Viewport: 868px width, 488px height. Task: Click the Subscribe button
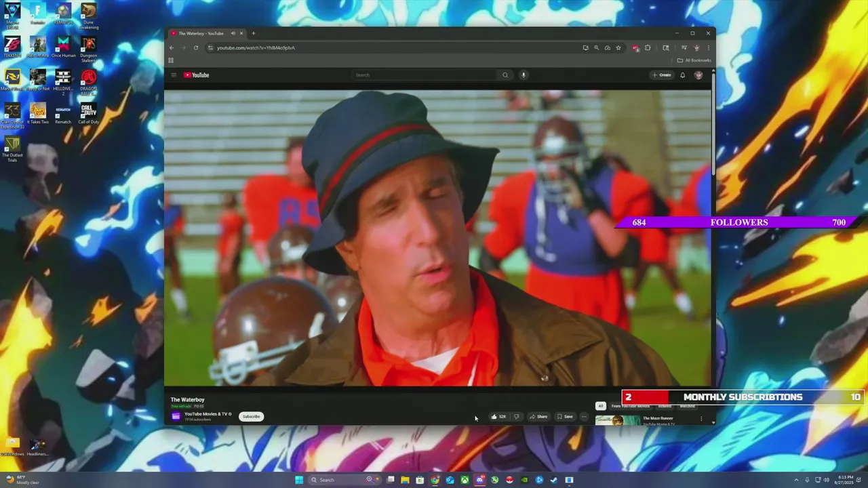tap(251, 416)
